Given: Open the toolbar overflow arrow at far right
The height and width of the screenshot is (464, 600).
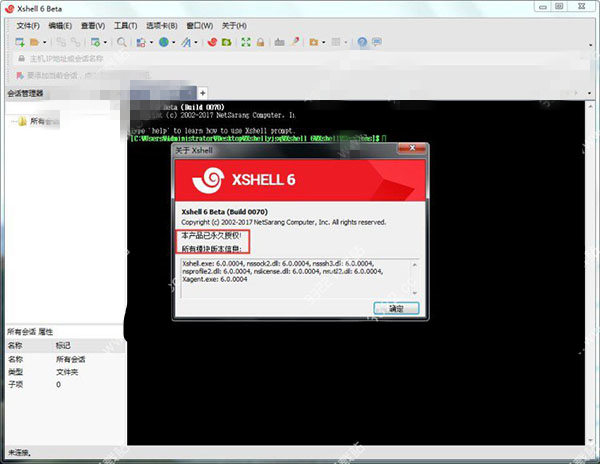Looking at the screenshot, I should tap(590, 45).
